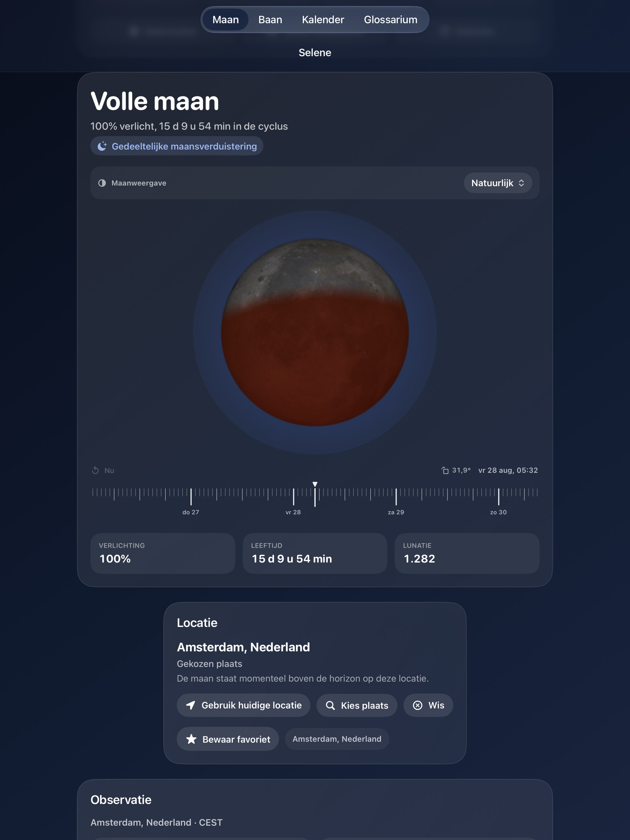Click the Verlichting 100% card

(162, 553)
